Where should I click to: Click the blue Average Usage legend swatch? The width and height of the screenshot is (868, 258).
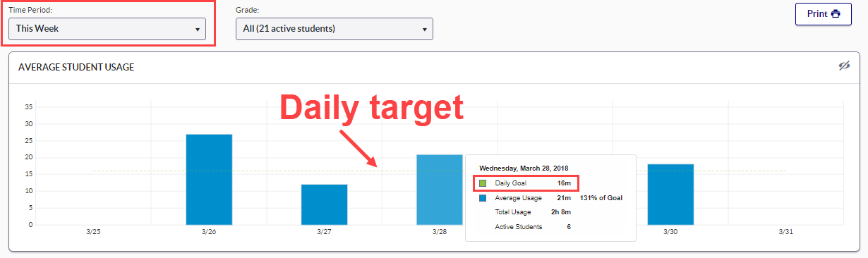pos(483,198)
